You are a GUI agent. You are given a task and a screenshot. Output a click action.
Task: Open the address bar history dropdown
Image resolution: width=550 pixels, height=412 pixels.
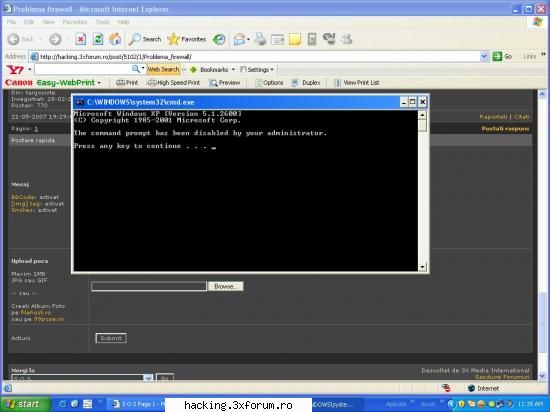484,56
